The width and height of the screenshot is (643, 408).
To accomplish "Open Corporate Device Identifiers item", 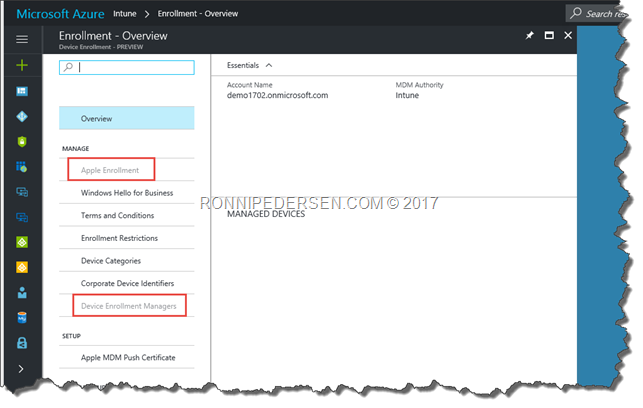I will 127,283.
